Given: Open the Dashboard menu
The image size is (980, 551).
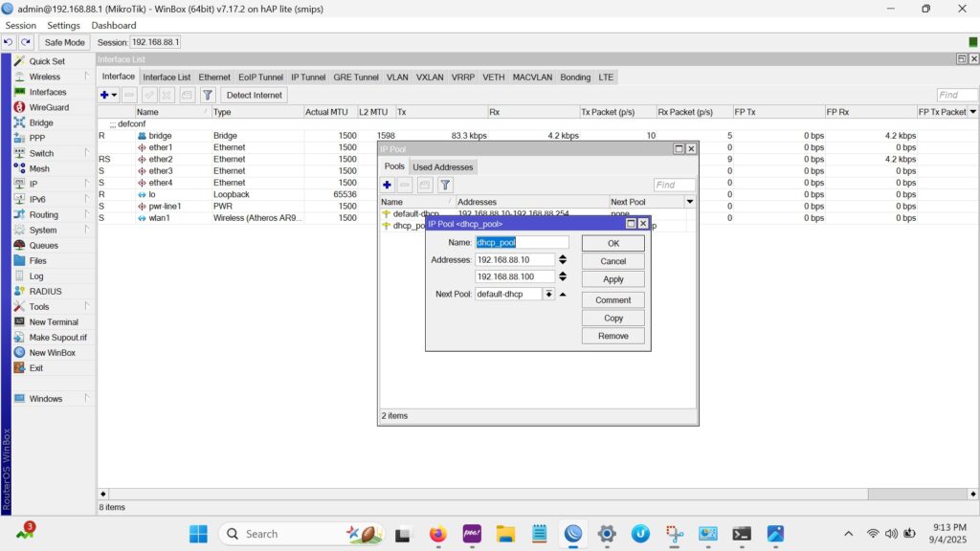Looking at the screenshot, I should [113, 25].
